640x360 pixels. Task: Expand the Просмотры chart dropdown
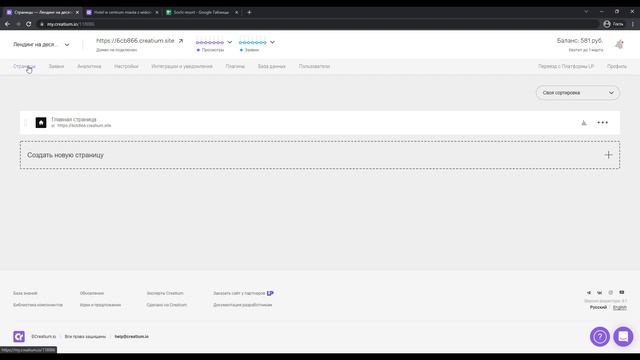pos(230,42)
